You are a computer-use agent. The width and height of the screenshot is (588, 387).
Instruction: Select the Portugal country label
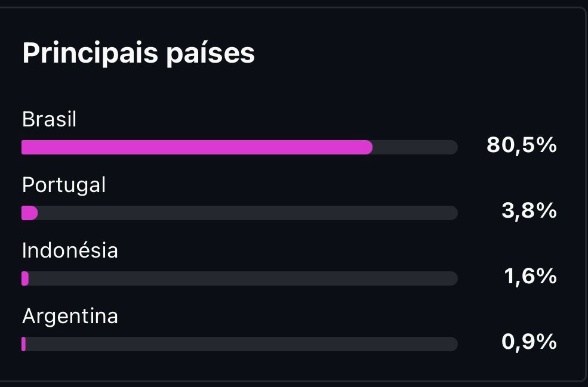pos(64,185)
